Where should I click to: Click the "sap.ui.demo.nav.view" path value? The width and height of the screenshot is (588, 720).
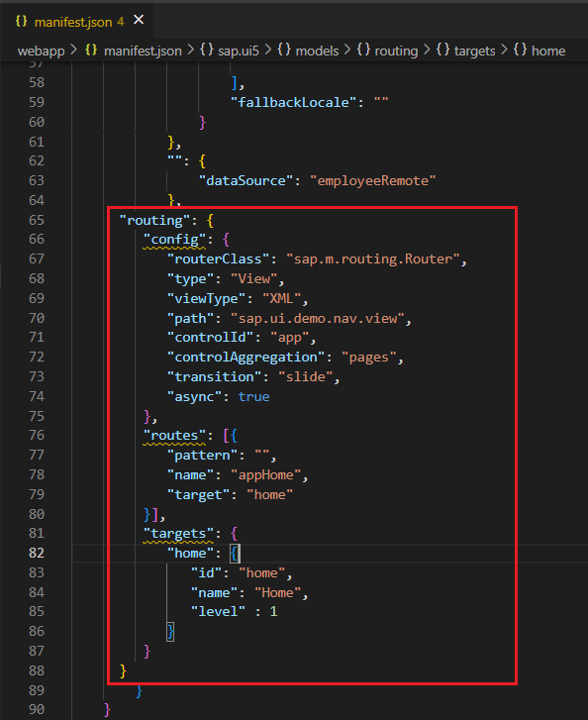[318, 318]
